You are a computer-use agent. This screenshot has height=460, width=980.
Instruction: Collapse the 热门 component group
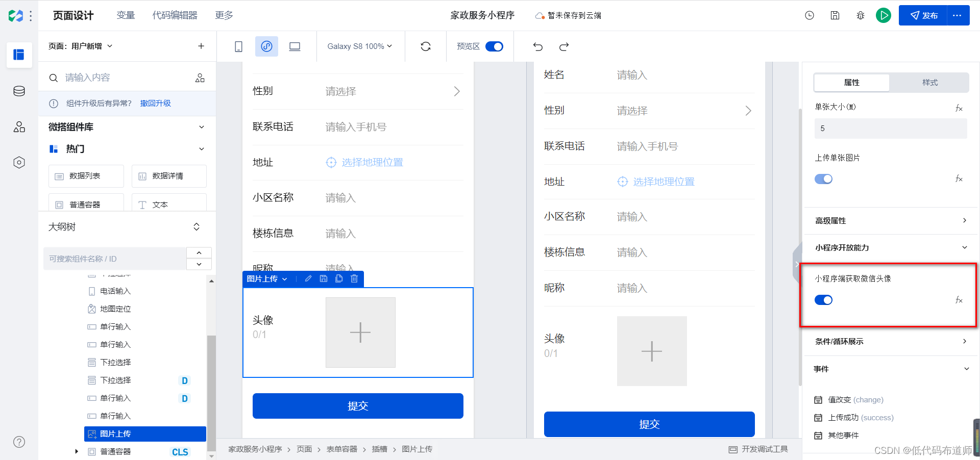[x=202, y=149]
